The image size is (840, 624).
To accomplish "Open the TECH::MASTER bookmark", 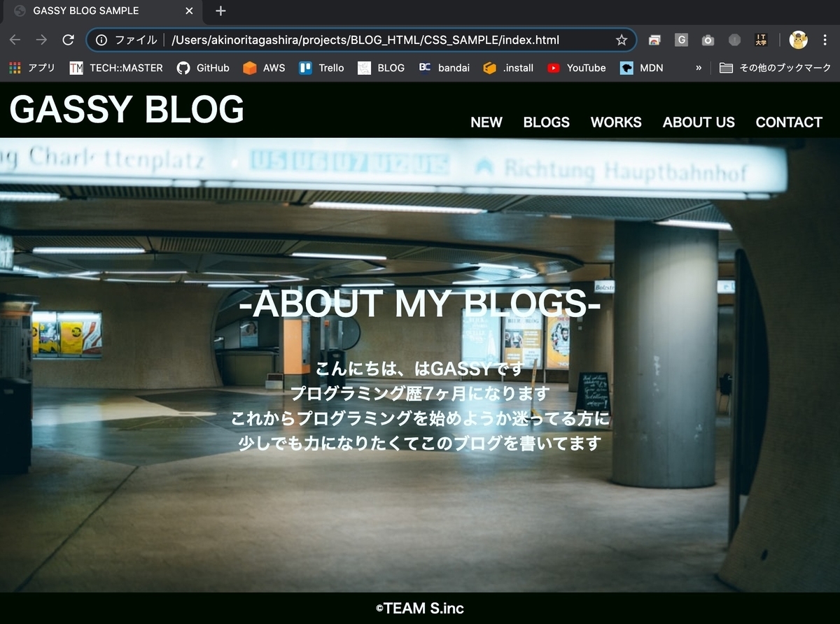I will (x=116, y=68).
